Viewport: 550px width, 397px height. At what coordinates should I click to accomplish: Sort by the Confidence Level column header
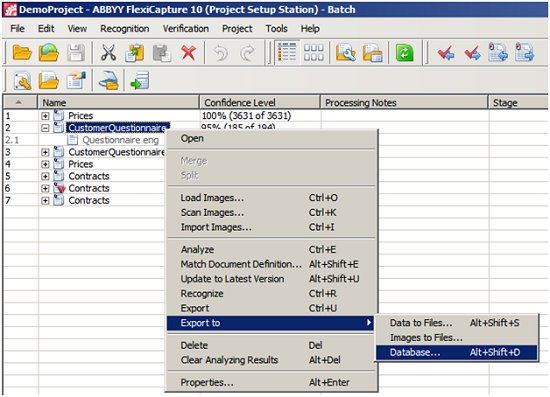click(260, 102)
